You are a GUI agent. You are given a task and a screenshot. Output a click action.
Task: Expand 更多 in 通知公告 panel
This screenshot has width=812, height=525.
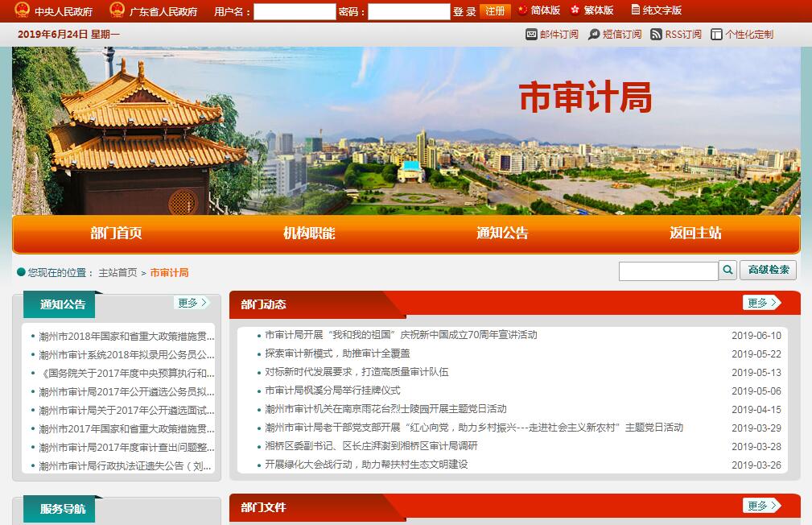[x=192, y=303]
